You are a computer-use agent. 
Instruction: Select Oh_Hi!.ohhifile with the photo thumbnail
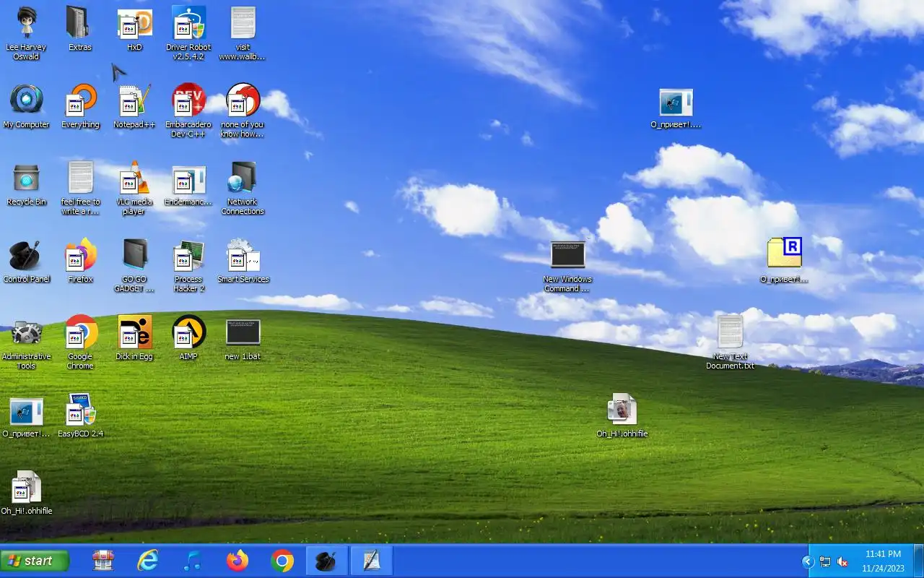[x=622, y=415]
